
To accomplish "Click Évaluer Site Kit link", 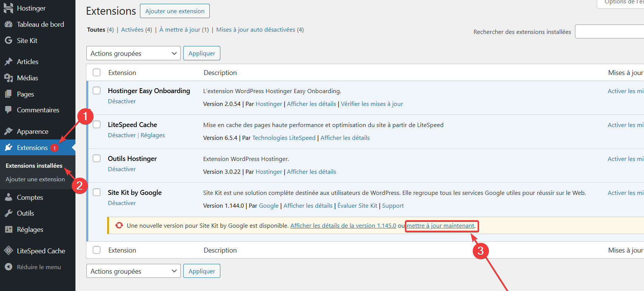I will (357, 206).
